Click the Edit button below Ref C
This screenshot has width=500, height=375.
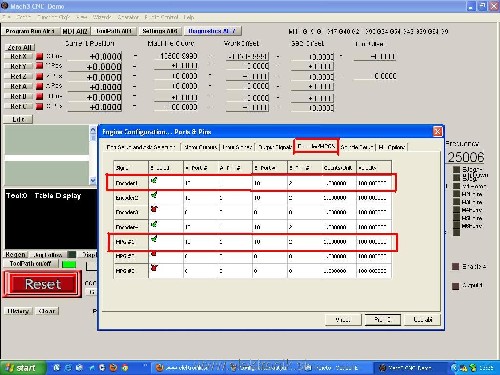(18, 119)
